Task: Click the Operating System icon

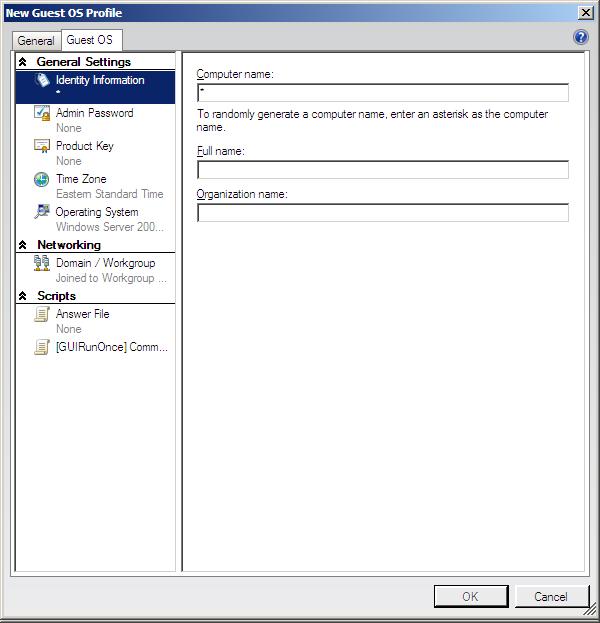Action: (42, 213)
